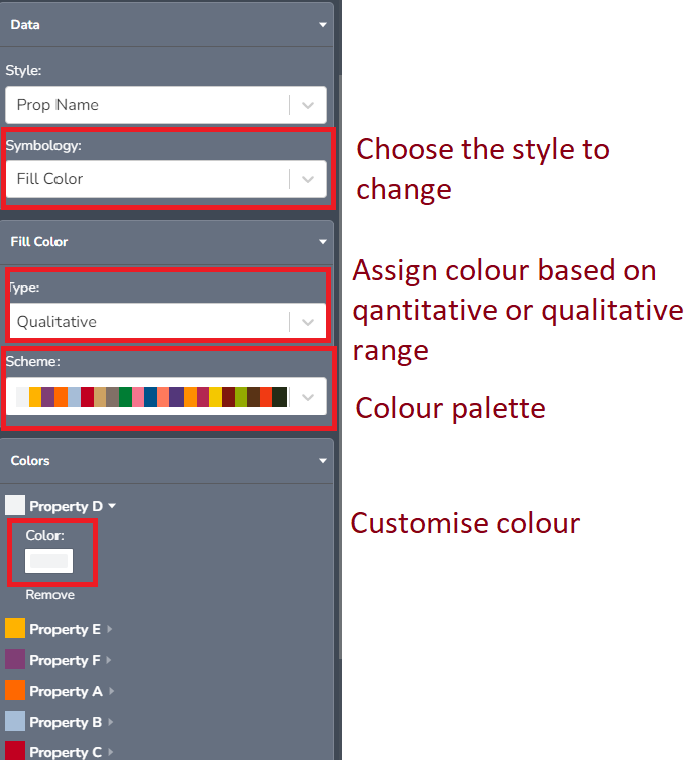Collapse the Fill Color panel arrow
This screenshot has height=760, width=692.
click(x=322, y=242)
